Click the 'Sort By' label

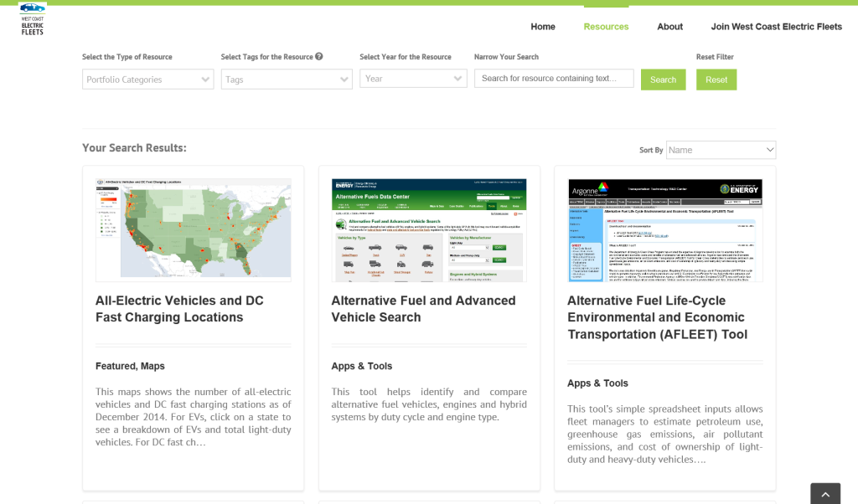[x=651, y=151]
